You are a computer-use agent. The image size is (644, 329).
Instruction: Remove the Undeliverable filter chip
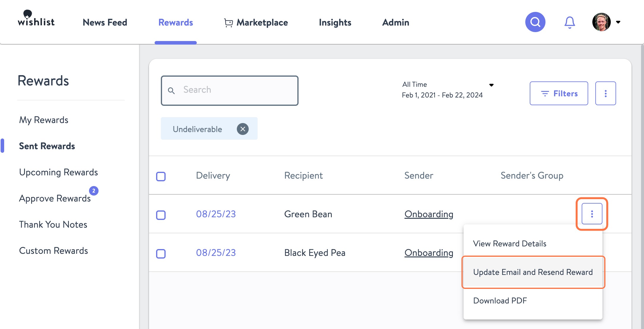coord(243,128)
